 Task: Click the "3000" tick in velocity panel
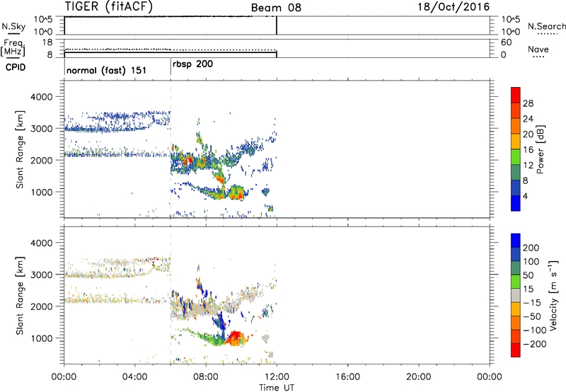(41, 275)
